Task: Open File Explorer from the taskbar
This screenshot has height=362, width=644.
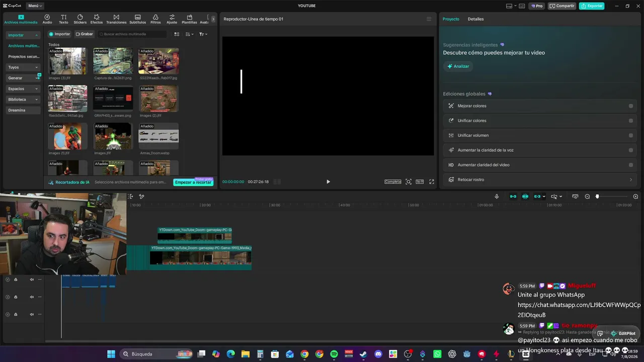Action: point(246,354)
